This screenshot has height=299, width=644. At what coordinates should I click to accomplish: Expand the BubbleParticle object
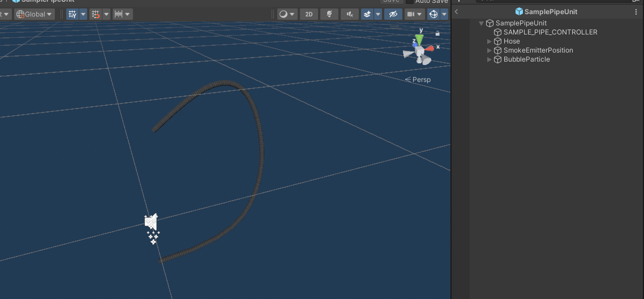click(x=489, y=59)
